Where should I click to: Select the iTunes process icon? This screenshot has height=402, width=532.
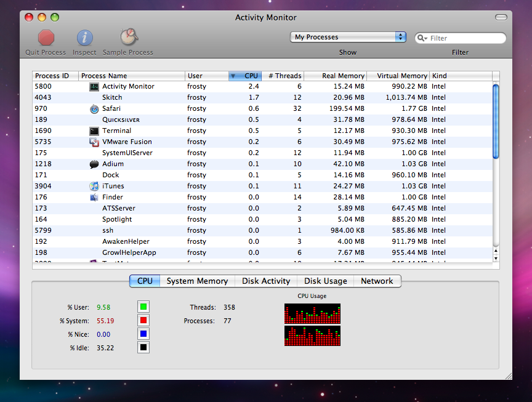pyautogui.click(x=94, y=187)
